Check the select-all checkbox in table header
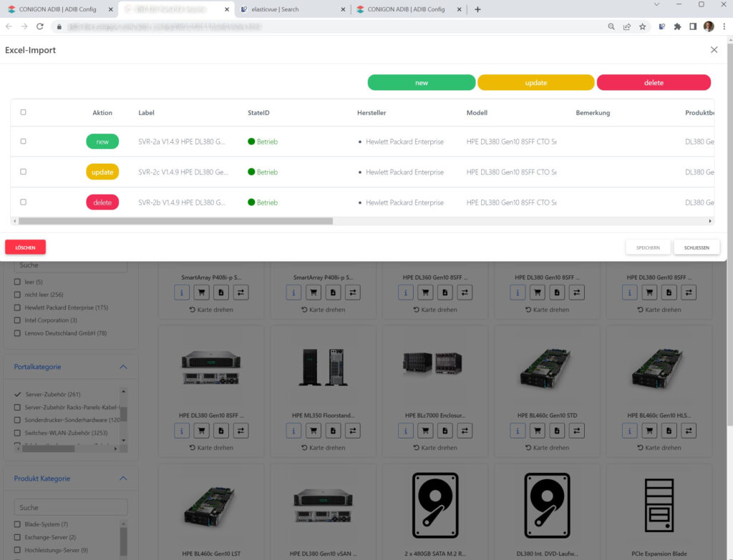Screen dimensions: 733x560 [24, 112]
